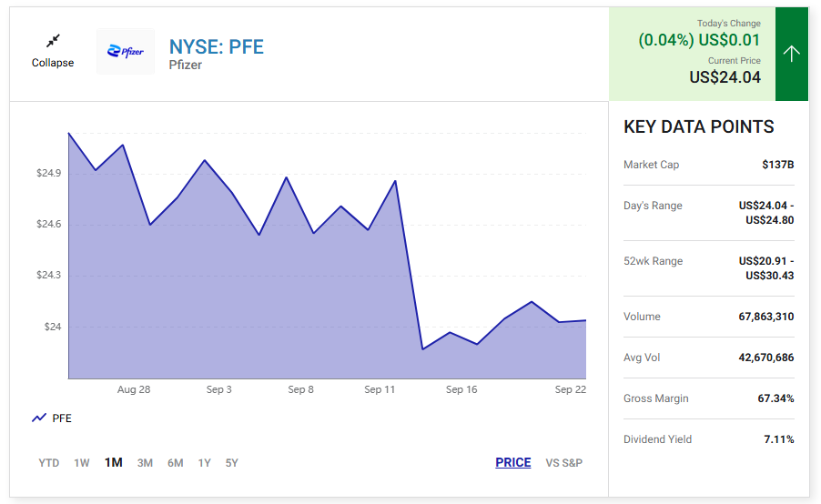Click the Collapse label text
Screen dimensions: 821x504
(x=53, y=63)
